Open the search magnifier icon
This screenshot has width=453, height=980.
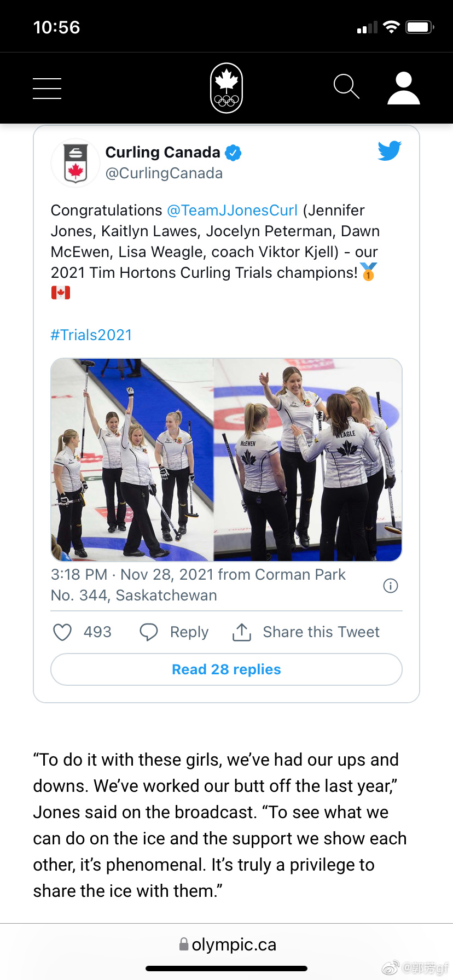click(346, 86)
